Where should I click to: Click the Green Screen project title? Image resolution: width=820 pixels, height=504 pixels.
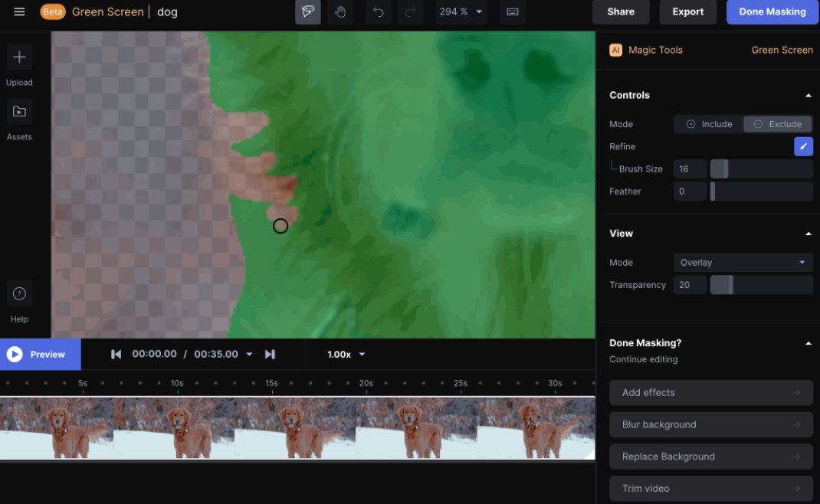click(x=108, y=11)
